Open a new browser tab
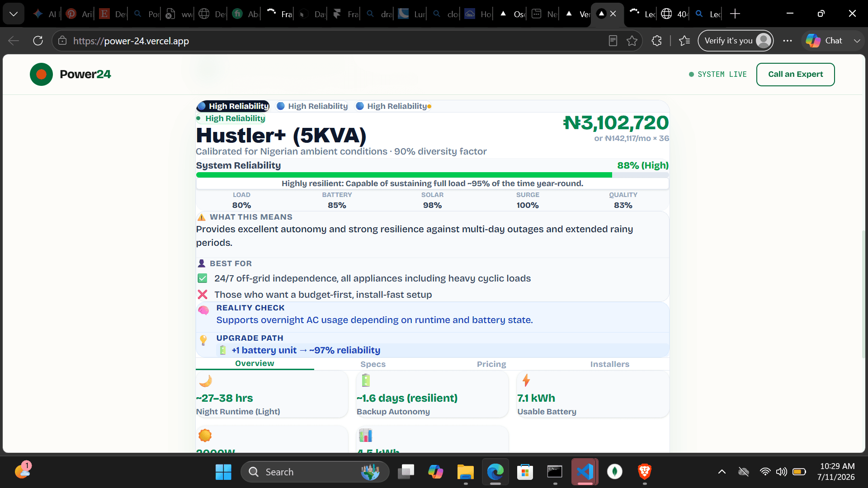The width and height of the screenshot is (868, 488). 735,14
